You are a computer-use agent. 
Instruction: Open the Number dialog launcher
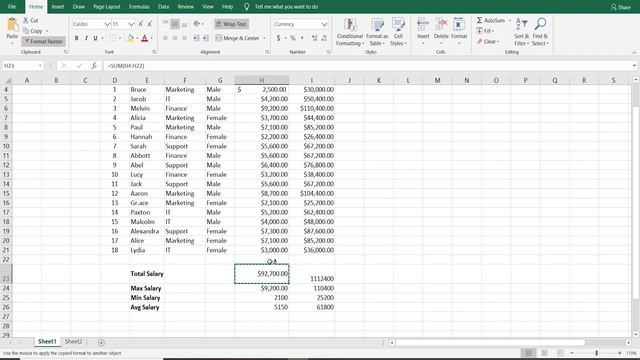coord(328,52)
